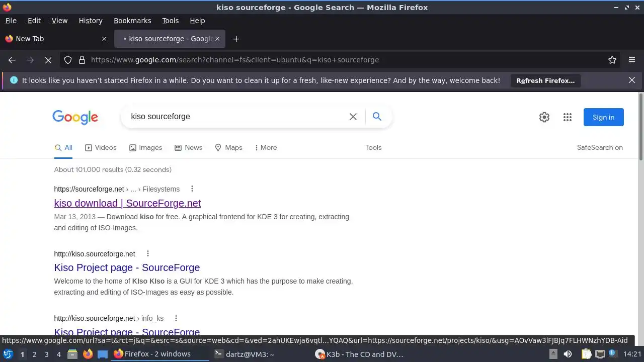This screenshot has width=644, height=362.
Task: Switch to workspace 2
Action: [x=34, y=354]
